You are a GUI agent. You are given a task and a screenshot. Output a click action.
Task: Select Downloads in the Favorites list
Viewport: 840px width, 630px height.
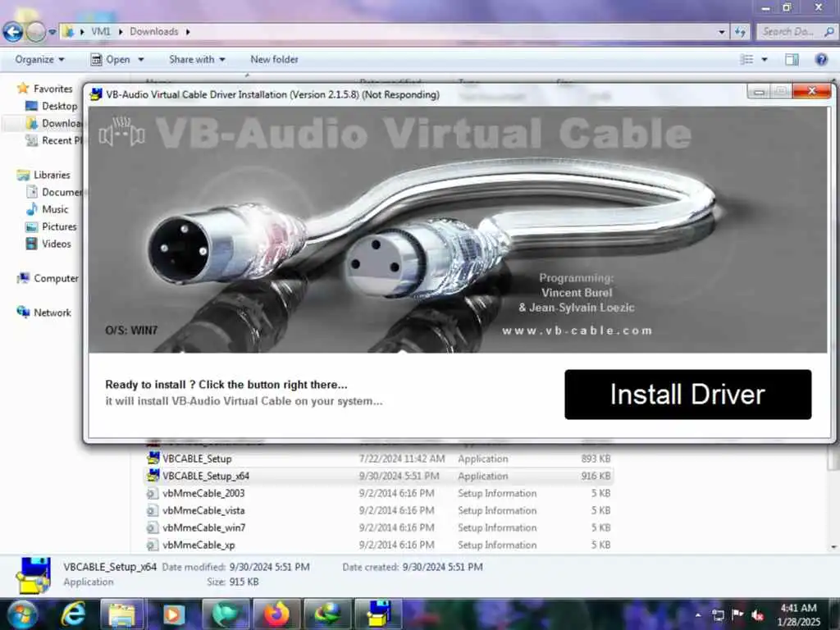point(53,123)
